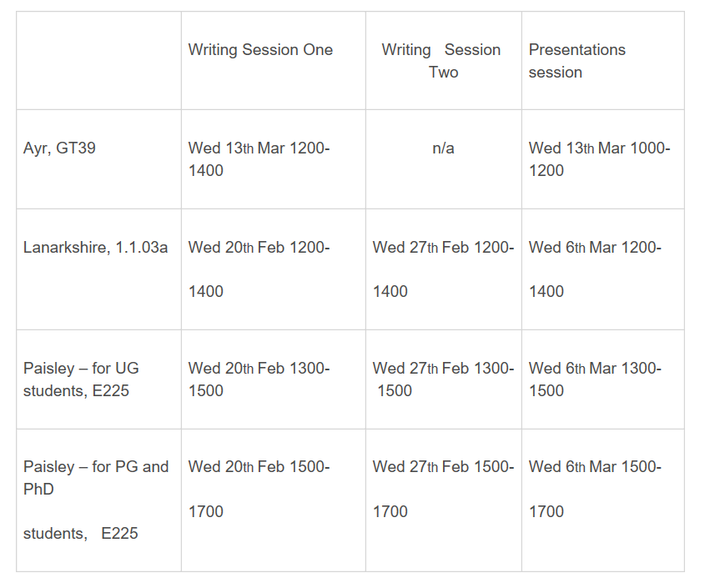Click the "Writing Session One" column header
Viewport: 705px width, 588px height.
pyautogui.click(x=260, y=50)
